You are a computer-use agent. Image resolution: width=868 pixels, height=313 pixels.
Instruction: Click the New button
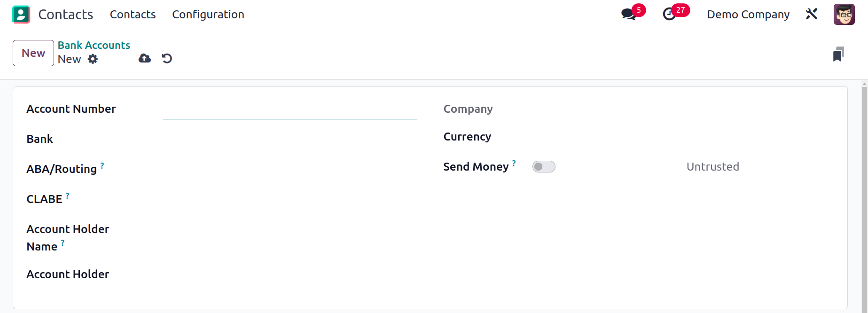coord(33,53)
